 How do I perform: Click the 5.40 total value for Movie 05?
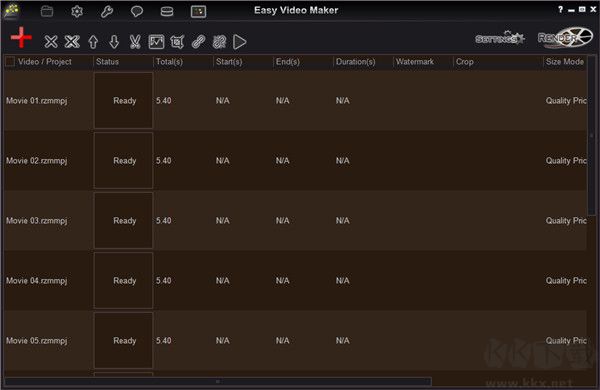[163, 341]
